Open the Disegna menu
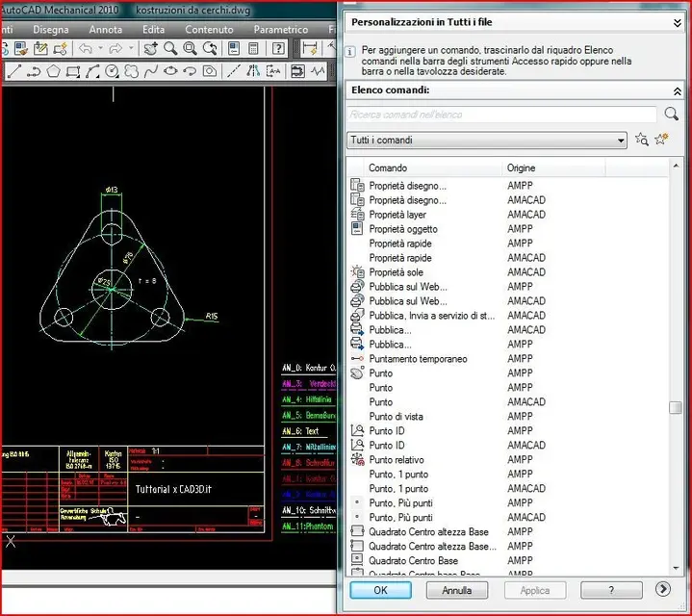 tap(51, 30)
